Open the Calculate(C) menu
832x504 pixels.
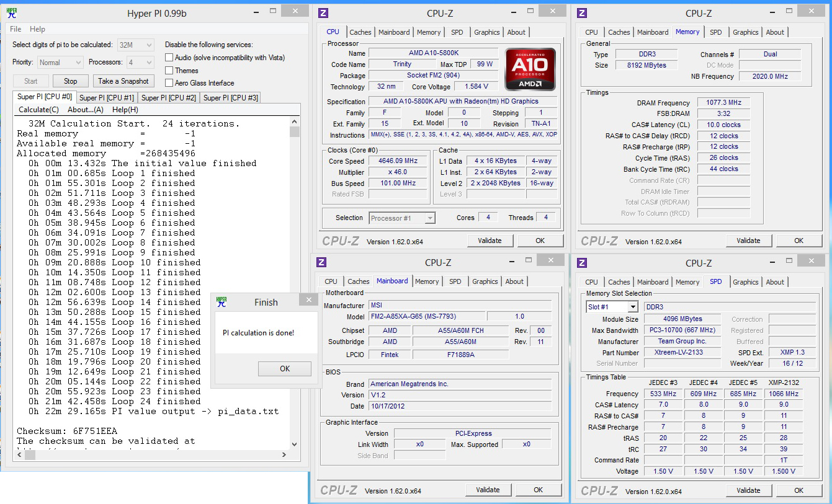(38, 110)
